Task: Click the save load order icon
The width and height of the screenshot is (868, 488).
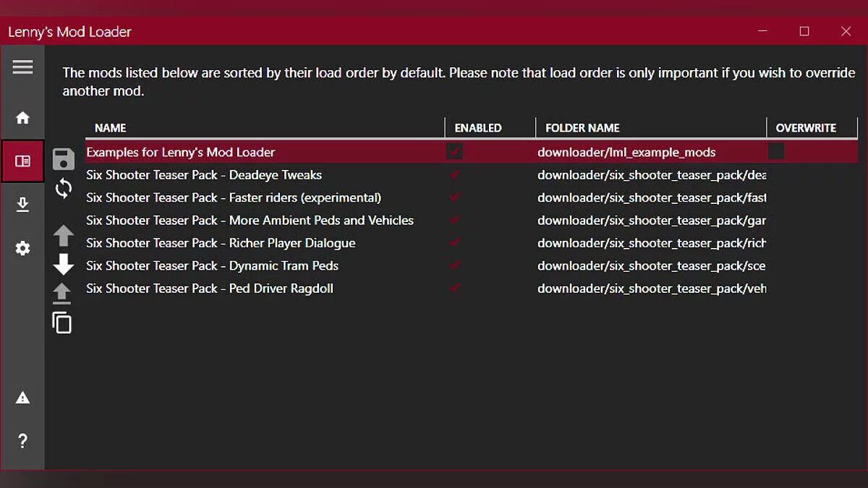Action: [64, 159]
